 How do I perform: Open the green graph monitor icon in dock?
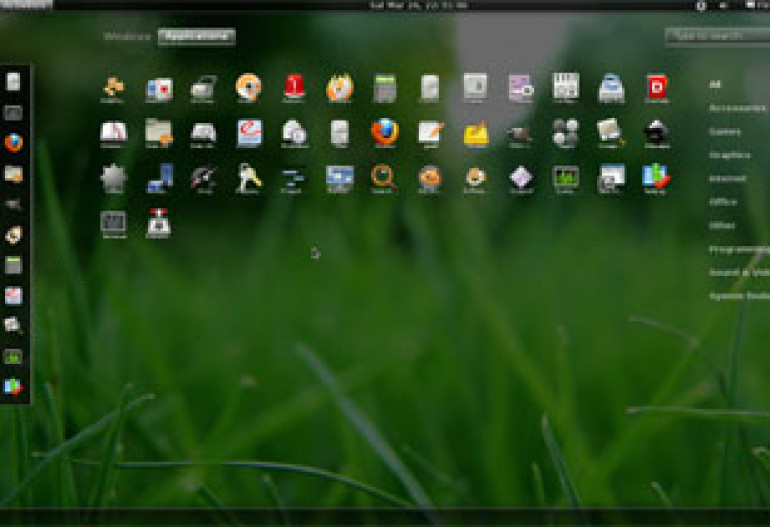(13, 357)
